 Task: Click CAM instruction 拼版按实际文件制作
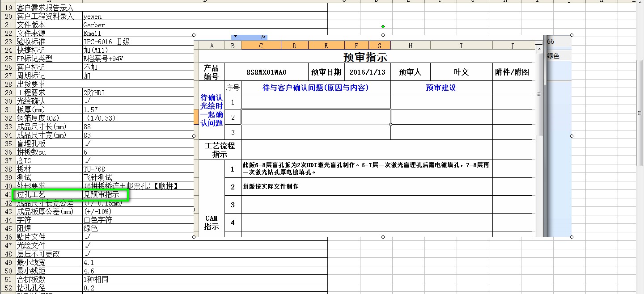pos(367,187)
